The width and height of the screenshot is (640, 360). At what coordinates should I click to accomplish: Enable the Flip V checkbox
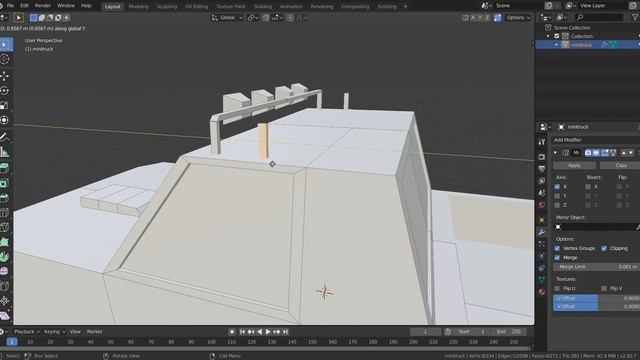pos(604,288)
